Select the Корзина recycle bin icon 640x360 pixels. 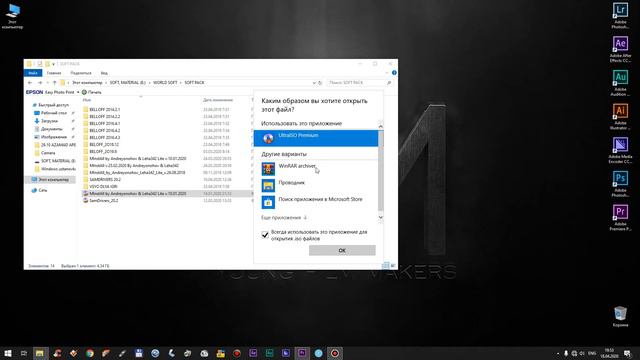coord(620,317)
